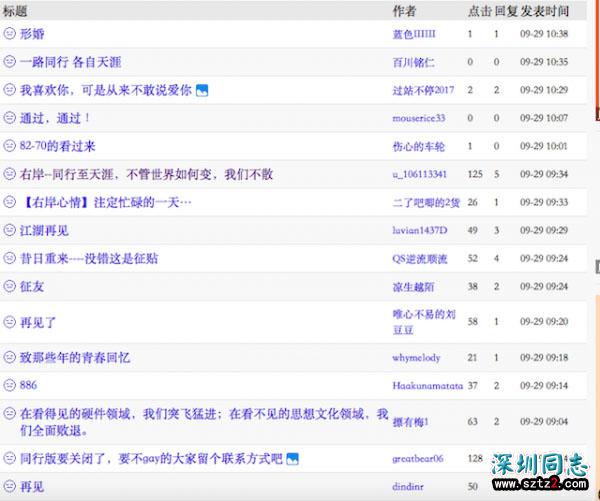Open the thread titled 形婚

pyautogui.click(x=32, y=34)
